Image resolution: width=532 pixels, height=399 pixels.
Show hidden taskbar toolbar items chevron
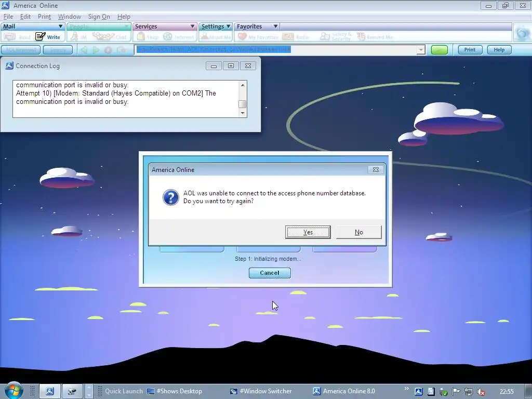pyautogui.click(x=406, y=388)
